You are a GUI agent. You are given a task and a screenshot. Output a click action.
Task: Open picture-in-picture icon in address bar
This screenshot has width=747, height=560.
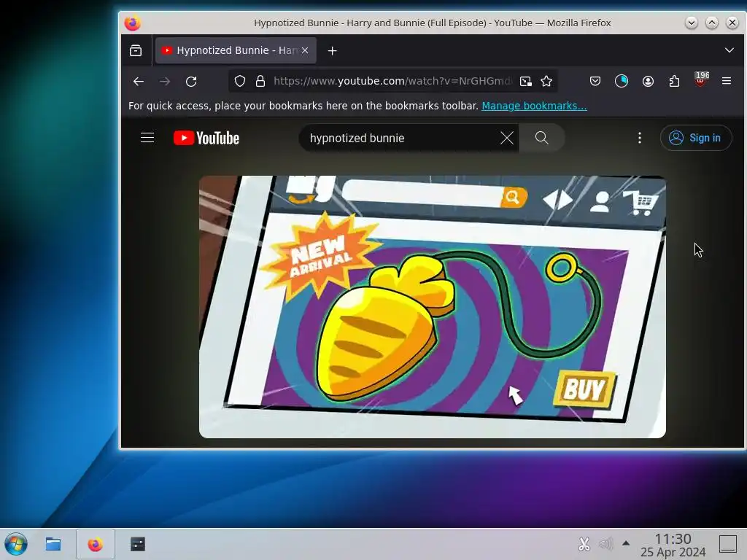tap(525, 82)
